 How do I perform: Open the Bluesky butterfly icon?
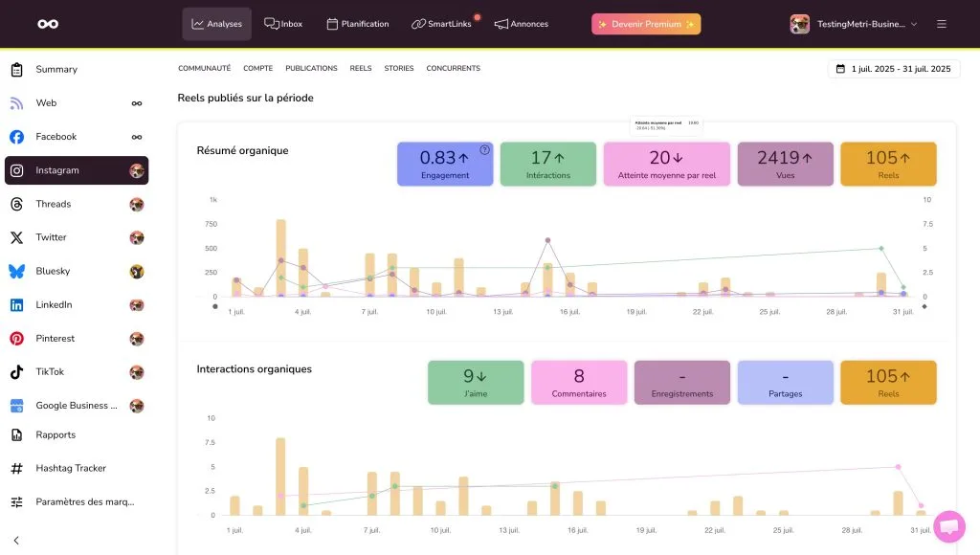click(x=16, y=272)
